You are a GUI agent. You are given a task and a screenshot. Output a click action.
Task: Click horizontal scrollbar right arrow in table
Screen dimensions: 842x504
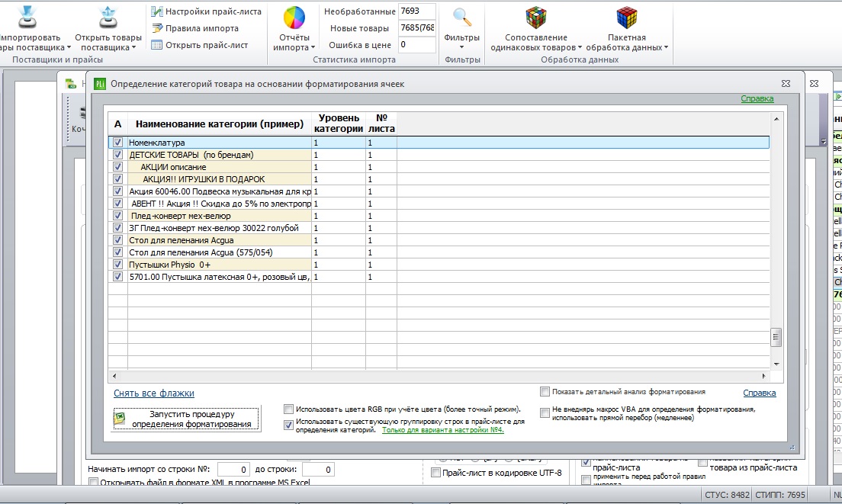pyautogui.click(x=763, y=376)
